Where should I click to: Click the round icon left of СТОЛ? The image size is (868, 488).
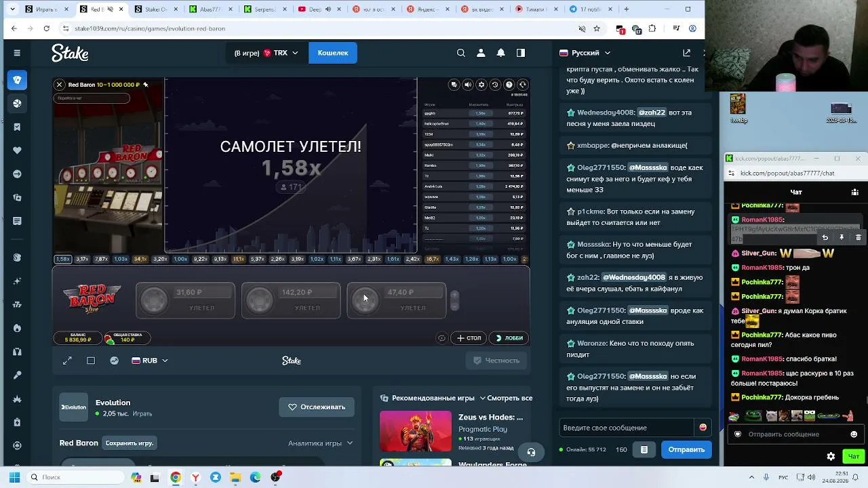(442, 338)
